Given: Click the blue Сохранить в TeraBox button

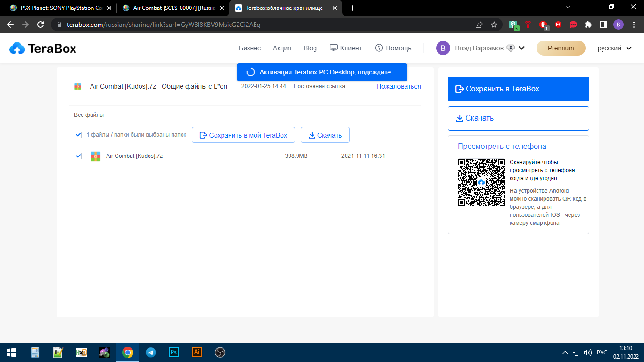Looking at the screenshot, I should [x=519, y=89].
